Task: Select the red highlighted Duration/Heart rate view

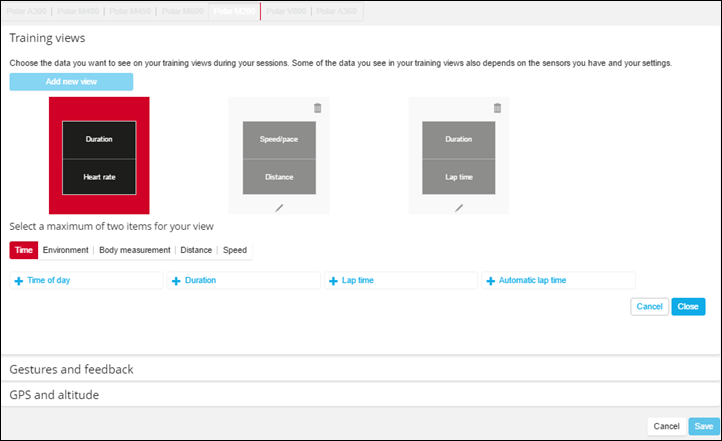Action: pyautogui.click(x=99, y=155)
